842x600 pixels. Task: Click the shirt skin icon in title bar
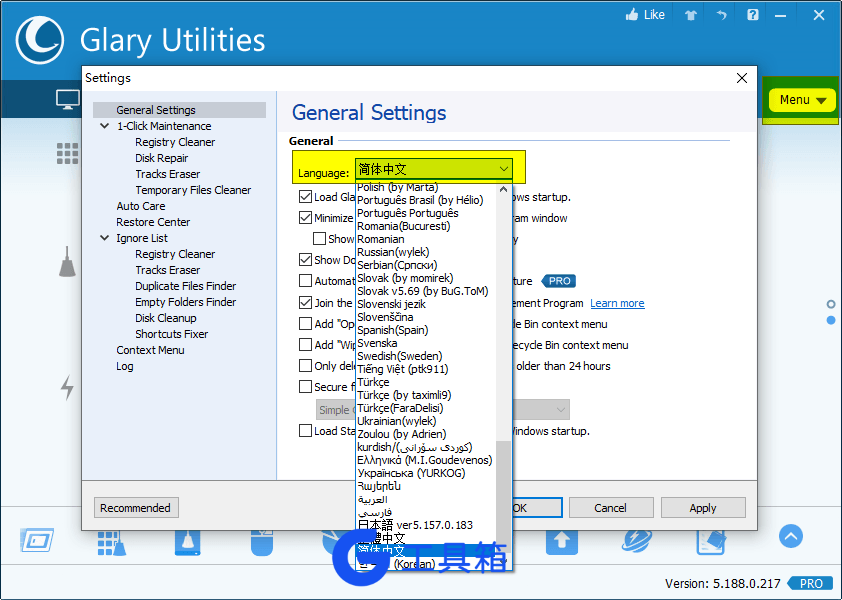pyautogui.click(x=691, y=15)
